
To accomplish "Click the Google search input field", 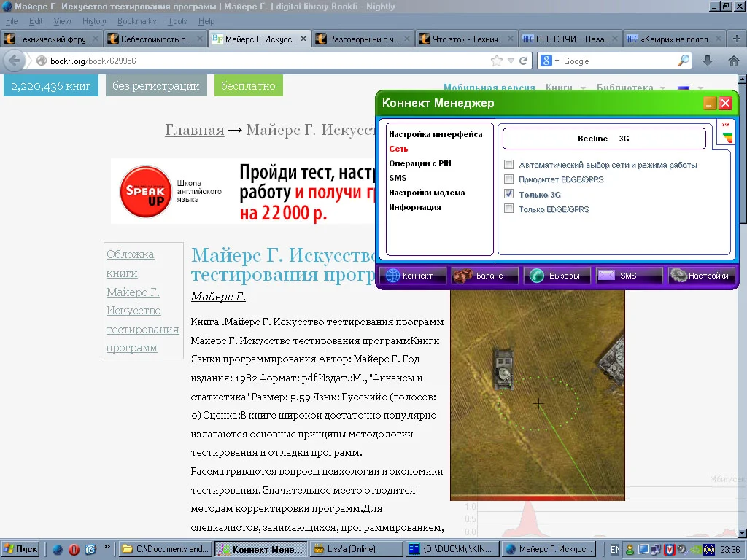I will point(619,61).
